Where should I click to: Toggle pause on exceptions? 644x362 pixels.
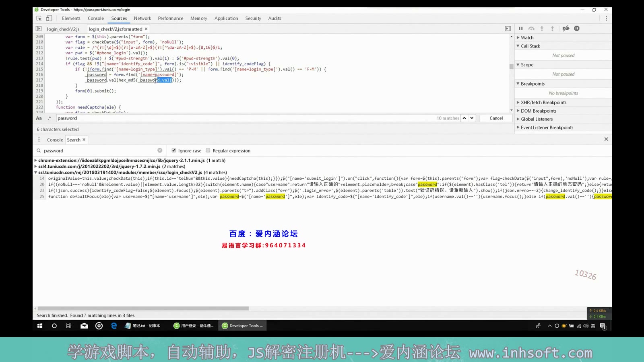[x=577, y=29]
